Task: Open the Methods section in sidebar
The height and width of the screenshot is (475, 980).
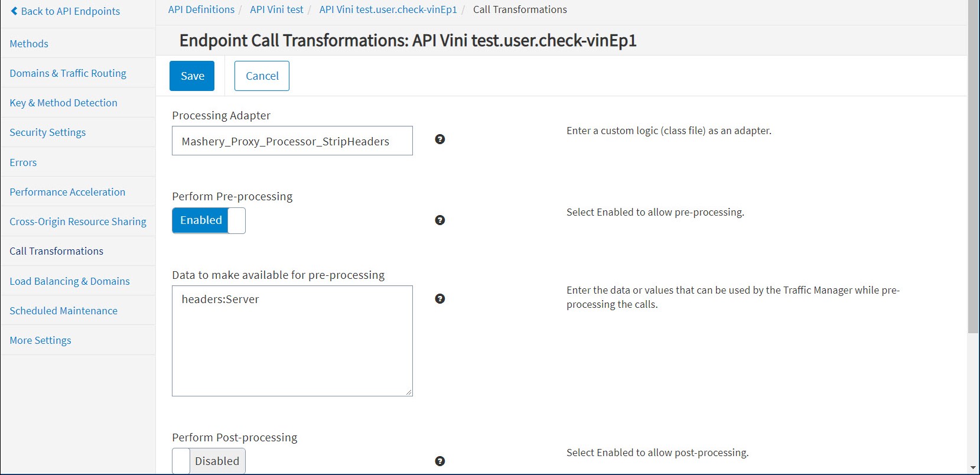Action: tap(29, 44)
